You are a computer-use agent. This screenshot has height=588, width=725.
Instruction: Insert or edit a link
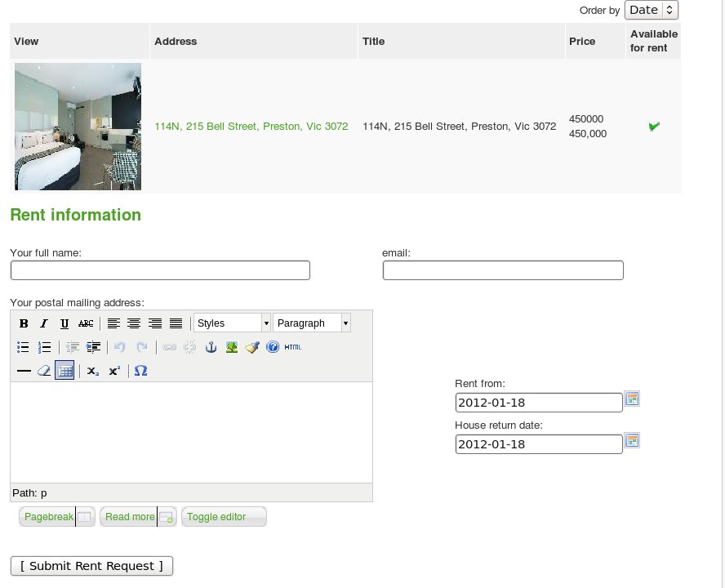point(169,347)
